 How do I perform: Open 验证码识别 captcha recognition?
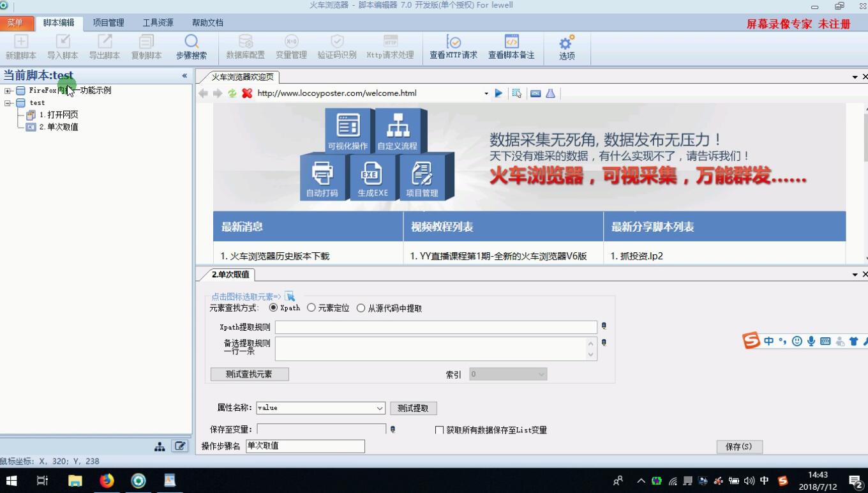tap(337, 48)
